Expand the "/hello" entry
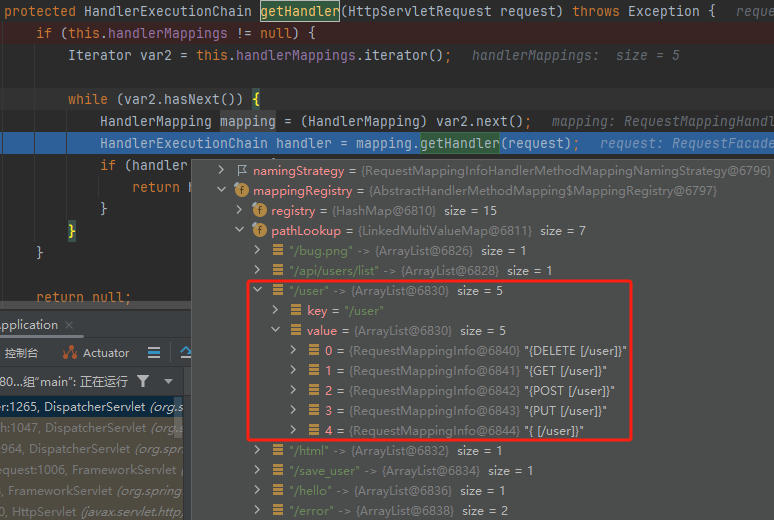Image resolution: width=774 pixels, height=520 pixels. [x=257, y=490]
